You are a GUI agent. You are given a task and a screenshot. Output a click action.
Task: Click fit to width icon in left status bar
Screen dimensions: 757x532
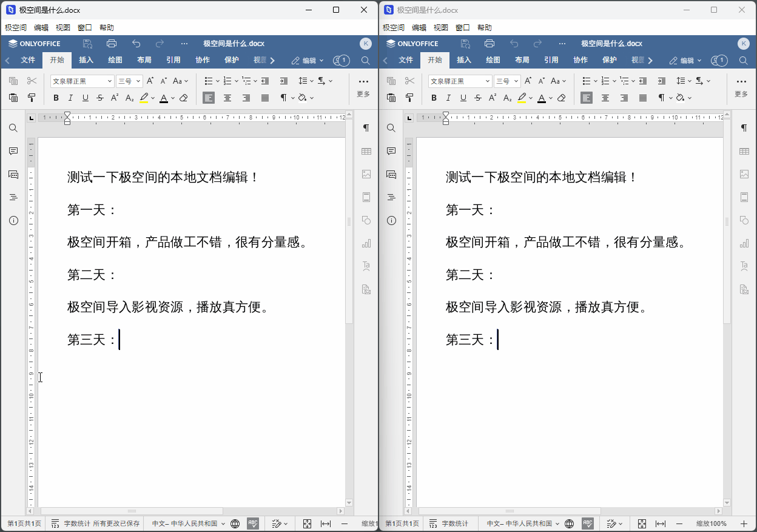326,524
